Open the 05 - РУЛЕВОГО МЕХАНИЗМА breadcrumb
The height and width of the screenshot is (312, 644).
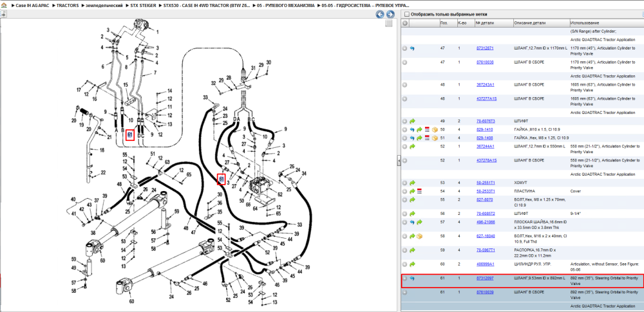coord(285,6)
